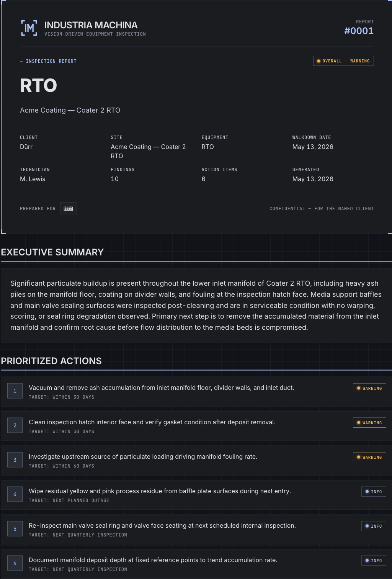The height and width of the screenshot is (579, 392).
Task: Click the number 1 action item box
Action: [x=15, y=391]
